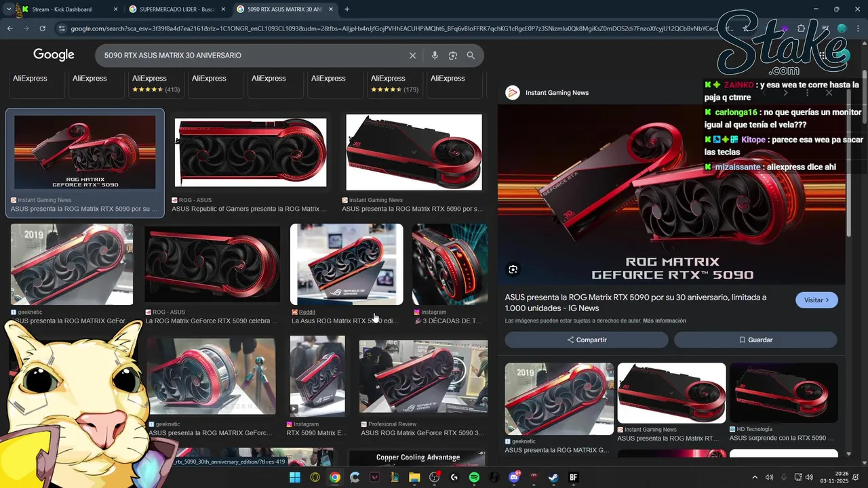Open the tab search dropdown chevron
Screen dimensions: 868x488
pos(9,9)
